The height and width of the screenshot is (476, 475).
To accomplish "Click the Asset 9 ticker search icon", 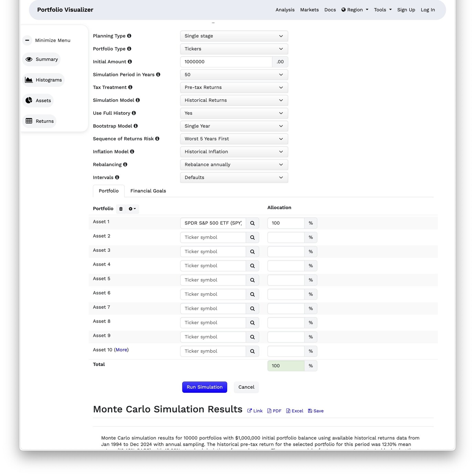I will (x=252, y=337).
